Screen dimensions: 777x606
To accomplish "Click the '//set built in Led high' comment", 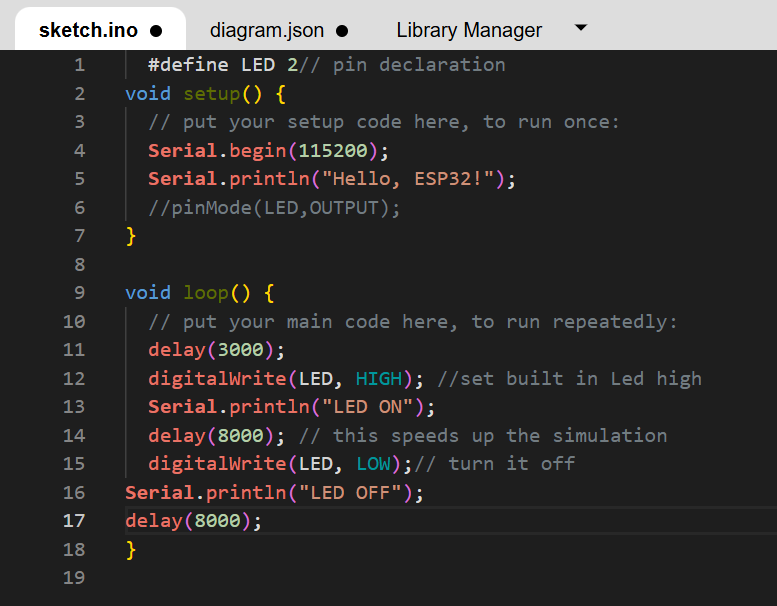I will [569, 379].
